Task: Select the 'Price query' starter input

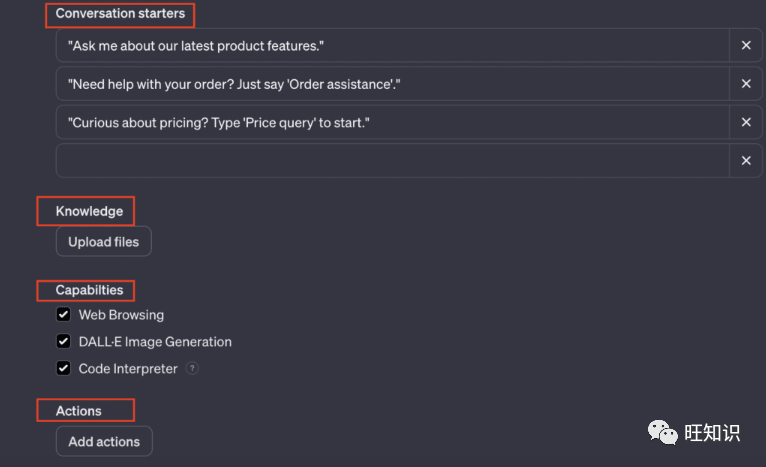Action: 392,122
